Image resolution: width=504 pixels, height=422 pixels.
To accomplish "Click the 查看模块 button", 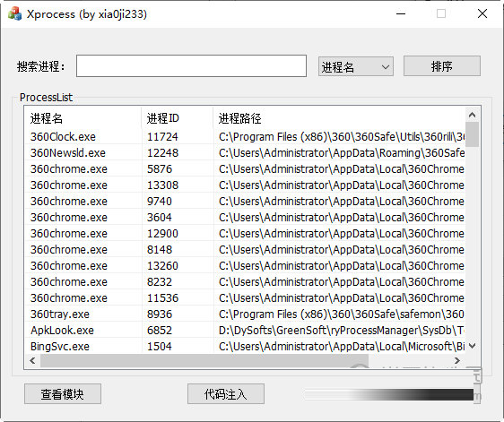I will click(63, 393).
